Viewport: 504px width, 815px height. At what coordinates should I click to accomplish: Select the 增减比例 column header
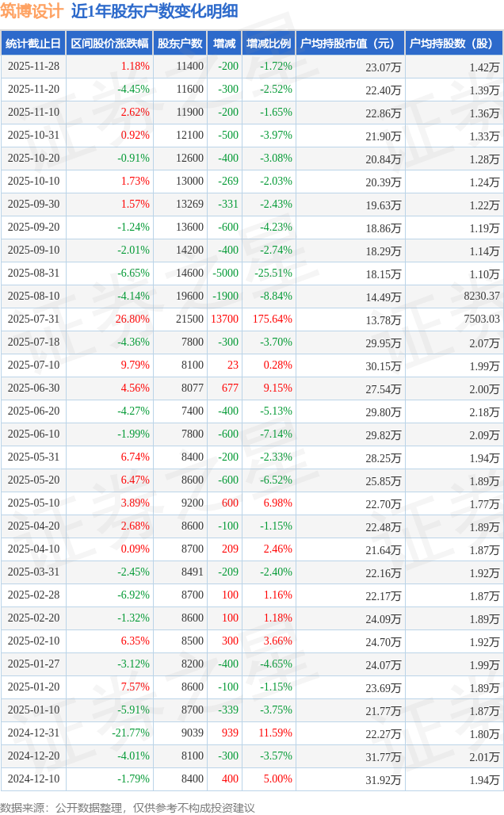269,44
